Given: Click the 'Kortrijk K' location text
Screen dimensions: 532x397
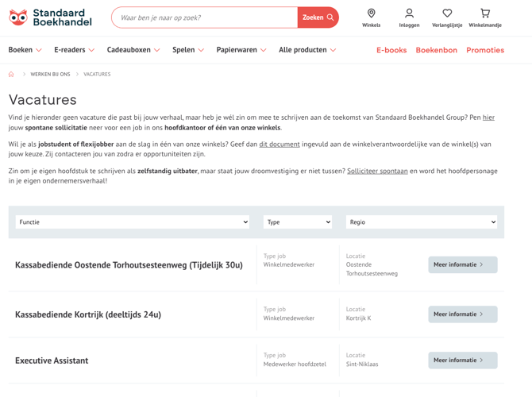Looking at the screenshot, I should click(358, 318).
